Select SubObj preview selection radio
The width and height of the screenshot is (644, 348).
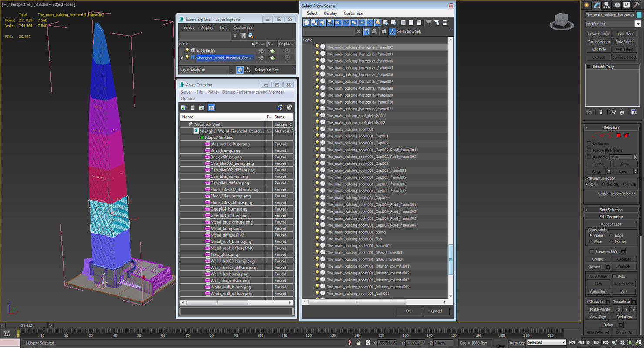click(603, 184)
